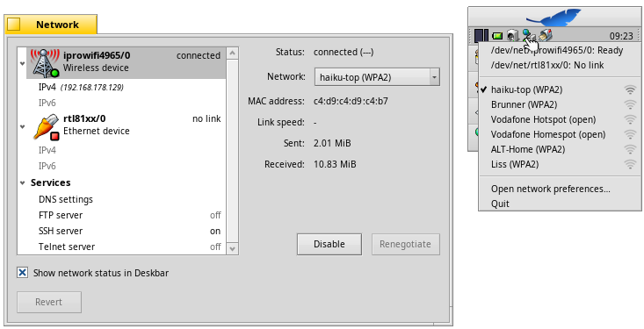Collapse the rtl81xx/0 device entry
644x329 pixels.
22,126
